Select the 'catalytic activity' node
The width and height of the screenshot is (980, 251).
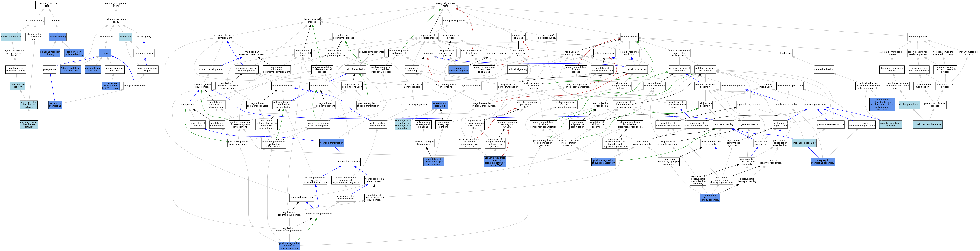tap(35, 21)
